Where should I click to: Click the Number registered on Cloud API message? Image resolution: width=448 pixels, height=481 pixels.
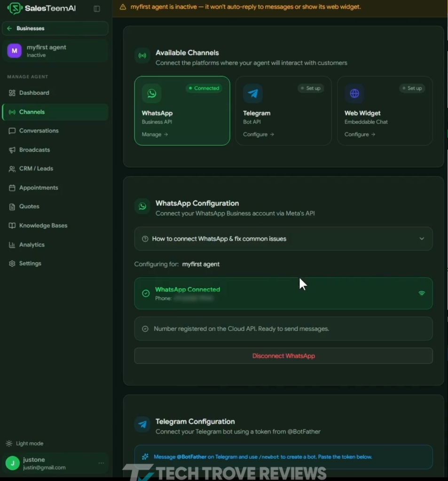point(283,328)
